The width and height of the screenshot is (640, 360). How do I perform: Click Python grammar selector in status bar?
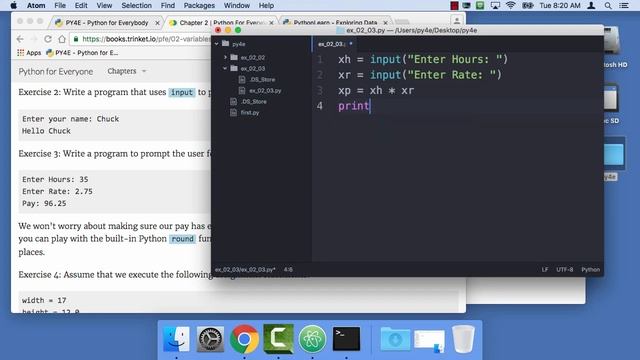(591, 269)
